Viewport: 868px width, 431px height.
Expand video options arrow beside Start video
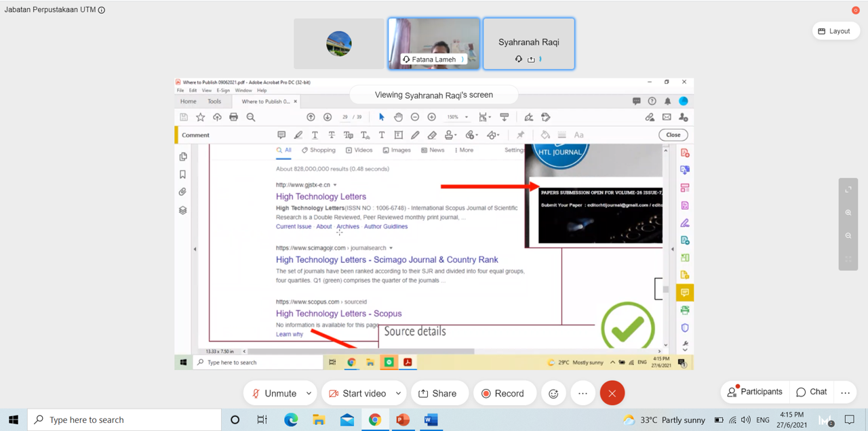pos(398,393)
